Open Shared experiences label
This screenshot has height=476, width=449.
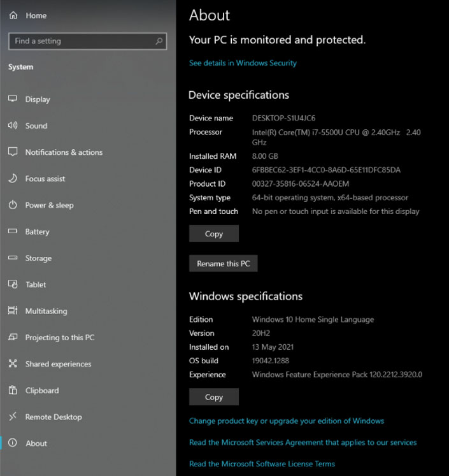(x=58, y=364)
